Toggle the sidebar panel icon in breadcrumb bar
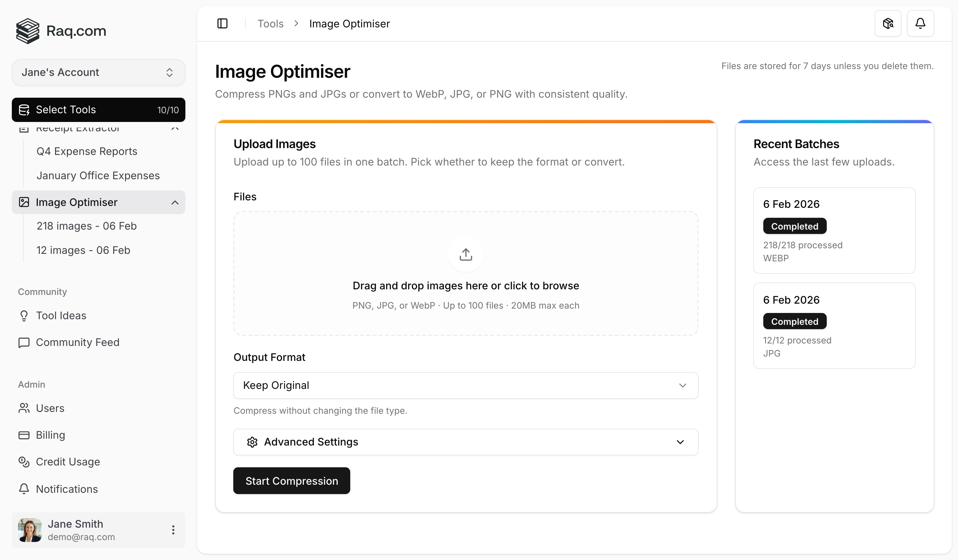 click(222, 23)
